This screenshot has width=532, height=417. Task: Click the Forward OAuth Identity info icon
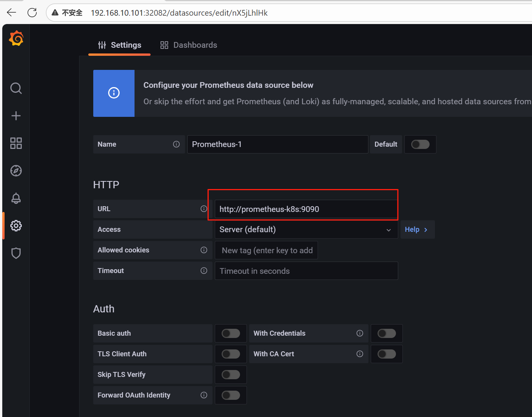pos(204,395)
